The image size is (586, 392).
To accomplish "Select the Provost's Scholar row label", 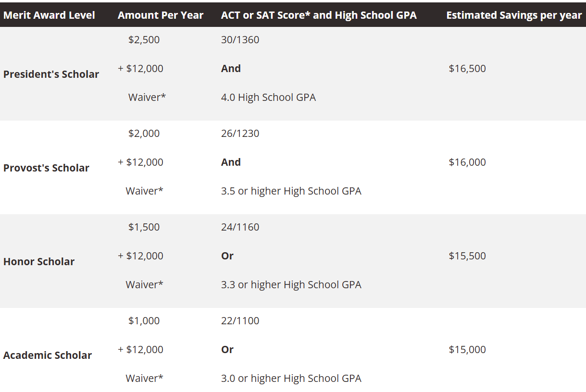I will point(46,168).
